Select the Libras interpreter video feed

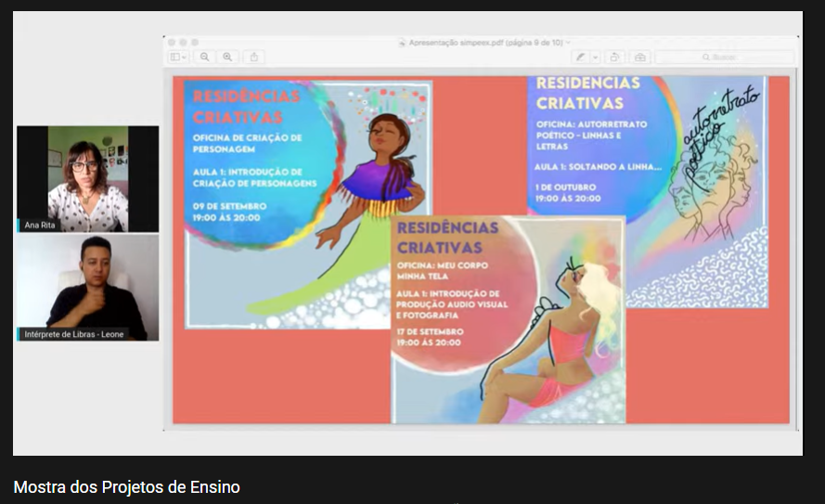87,288
